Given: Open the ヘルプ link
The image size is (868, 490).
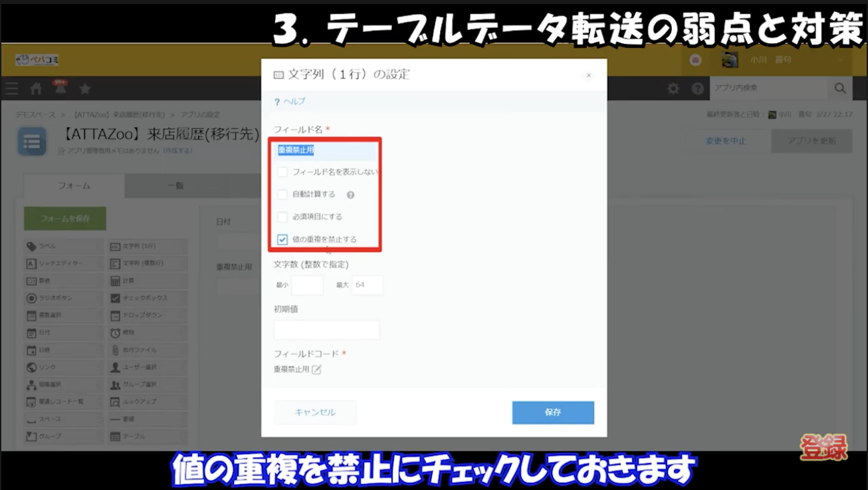Looking at the screenshot, I should click(292, 101).
